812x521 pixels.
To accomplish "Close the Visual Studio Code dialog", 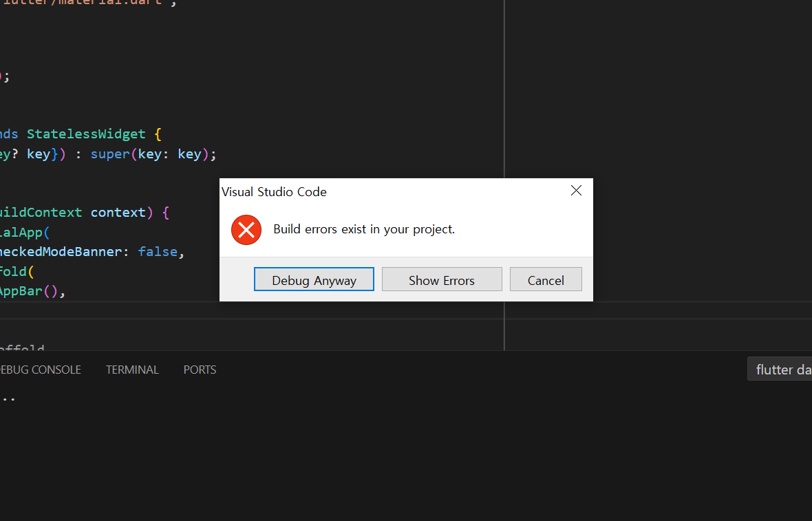I will [x=576, y=191].
